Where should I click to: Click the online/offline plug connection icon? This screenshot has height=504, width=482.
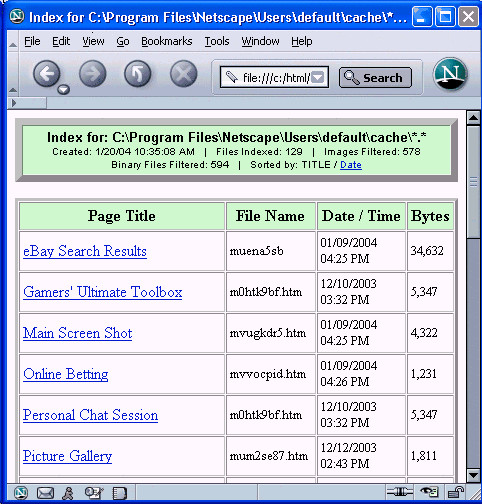(400, 491)
